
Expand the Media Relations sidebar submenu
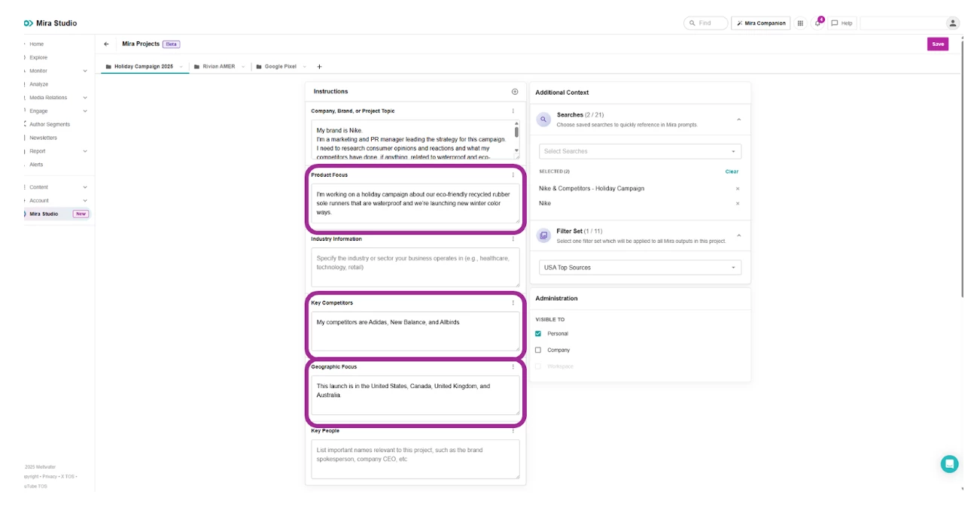[84, 98]
